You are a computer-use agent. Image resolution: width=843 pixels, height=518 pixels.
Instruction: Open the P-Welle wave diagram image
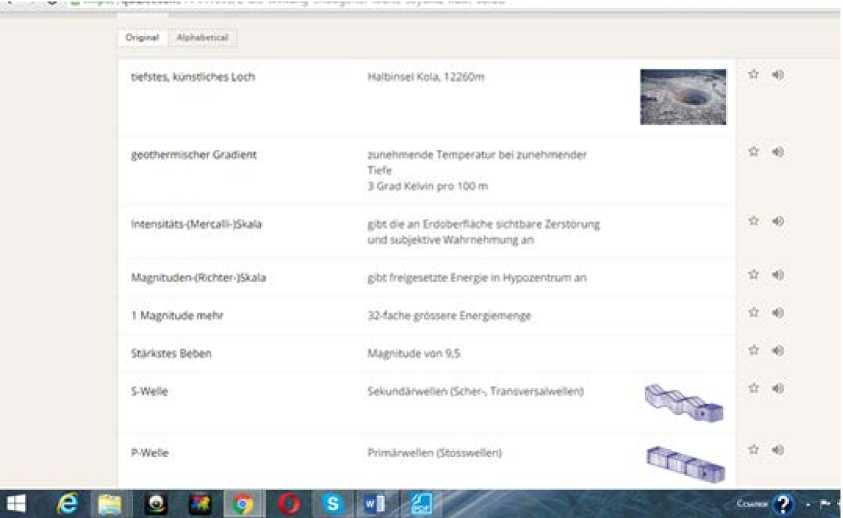685,464
